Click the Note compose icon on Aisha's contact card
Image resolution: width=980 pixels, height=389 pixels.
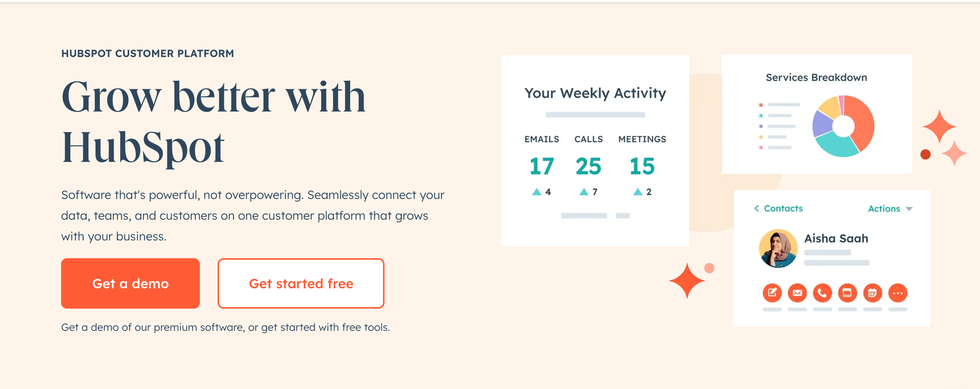tap(772, 293)
